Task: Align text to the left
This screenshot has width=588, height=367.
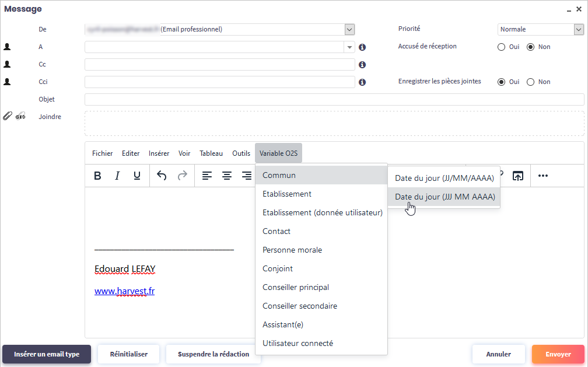Action: coord(207,176)
